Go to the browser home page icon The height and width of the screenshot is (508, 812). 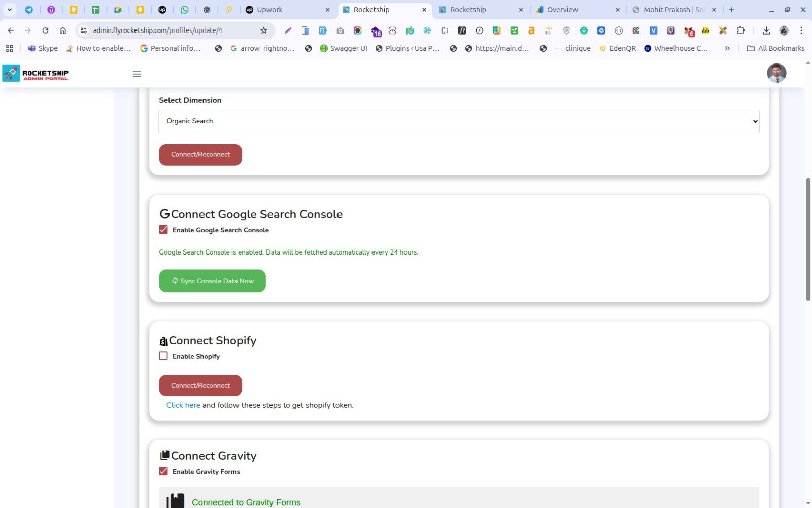tap(63, 30)
